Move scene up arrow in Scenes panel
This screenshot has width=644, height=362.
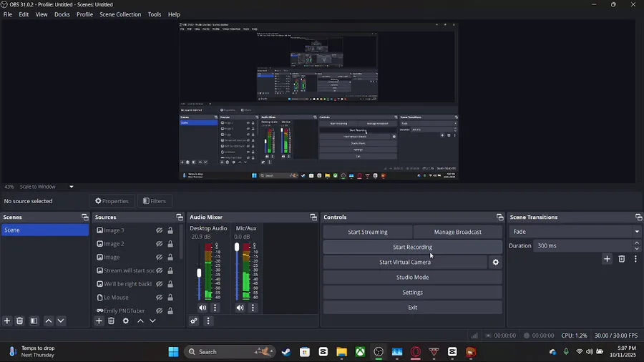(x=49, y=321)
